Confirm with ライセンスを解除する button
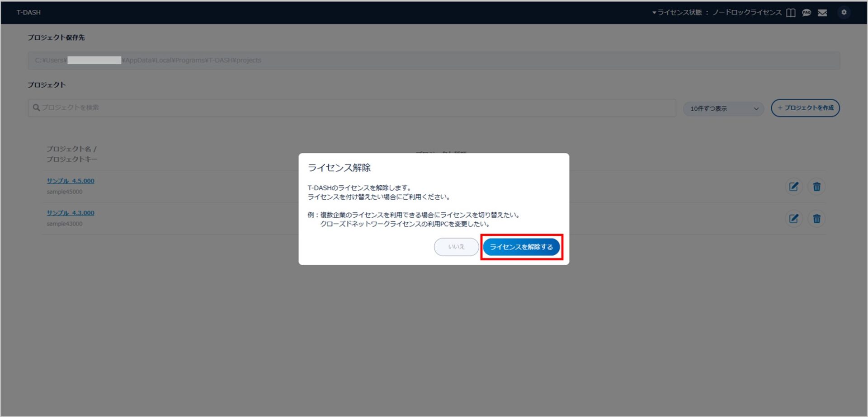 point(521,247)
